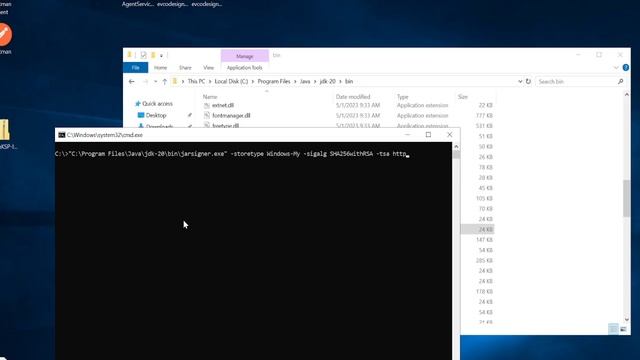Select the extnet.dll file
This screenshot has height=360, width=640.
coord(223,105)
